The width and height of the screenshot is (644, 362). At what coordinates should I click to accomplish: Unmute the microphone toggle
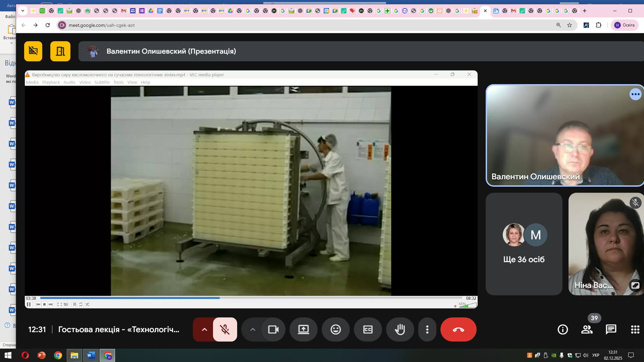tap(225, 329)
